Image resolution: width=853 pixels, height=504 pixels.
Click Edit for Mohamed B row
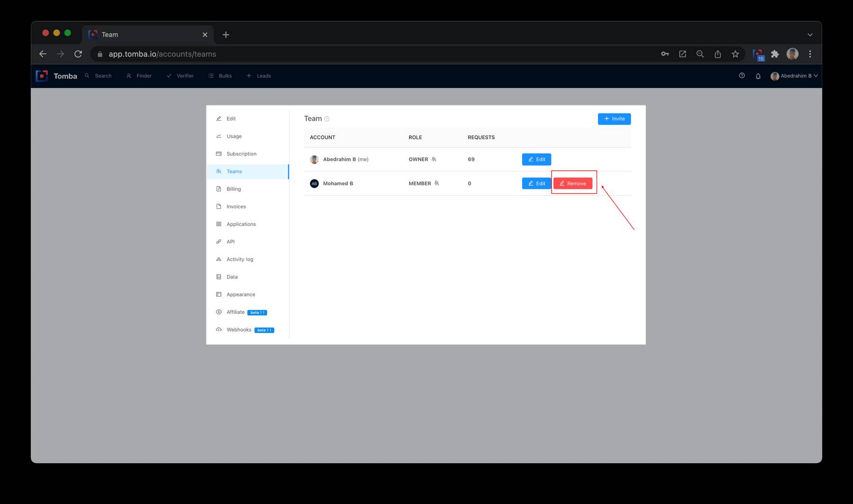(x=536, y=184)
